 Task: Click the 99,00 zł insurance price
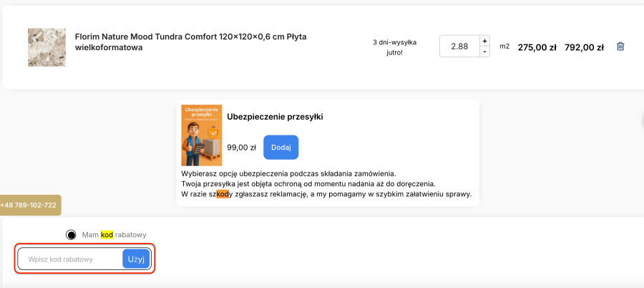click(x=242, y=148)
